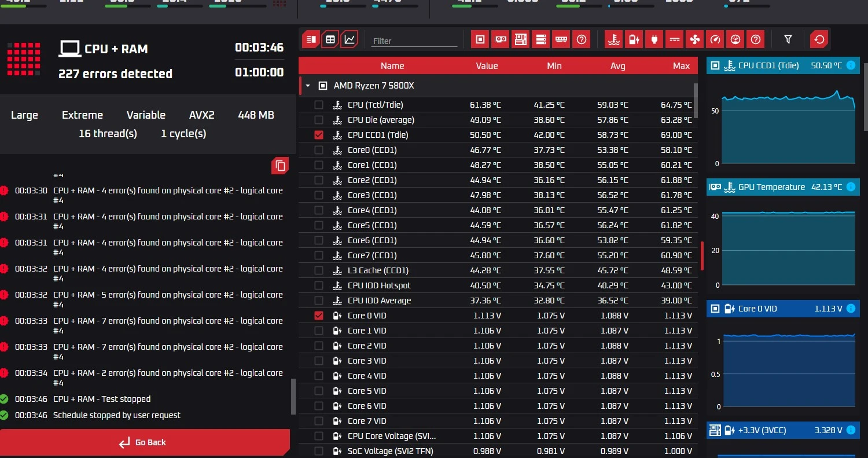
Task: Sort the table by Value column
Action: point(487,66)
